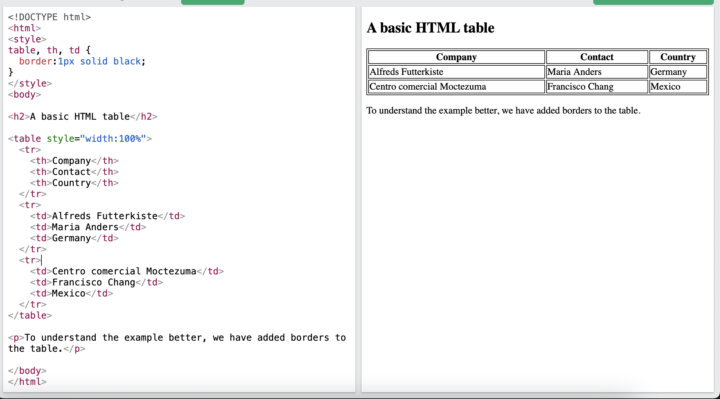Click the Mexico table cell
Image resolution: width=720 pixels, height=399 pixels.
pos(678,86)
